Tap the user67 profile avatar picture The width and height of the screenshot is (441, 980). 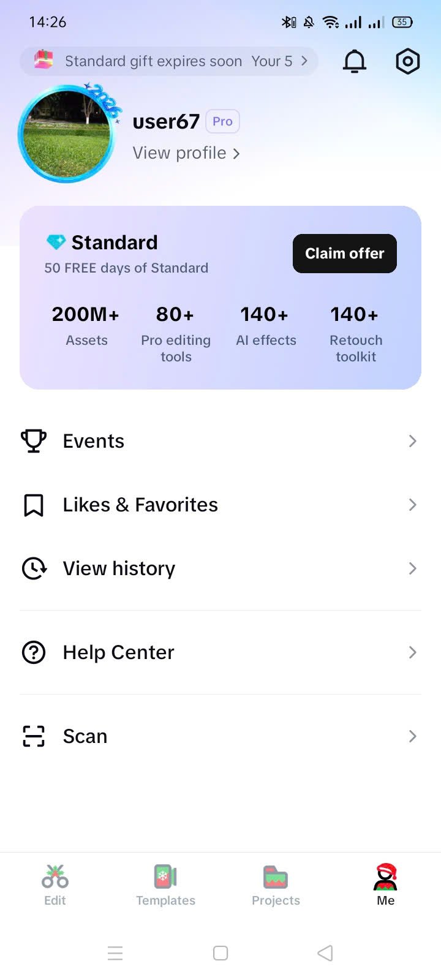pyautogui.click(x=66, y=135)
